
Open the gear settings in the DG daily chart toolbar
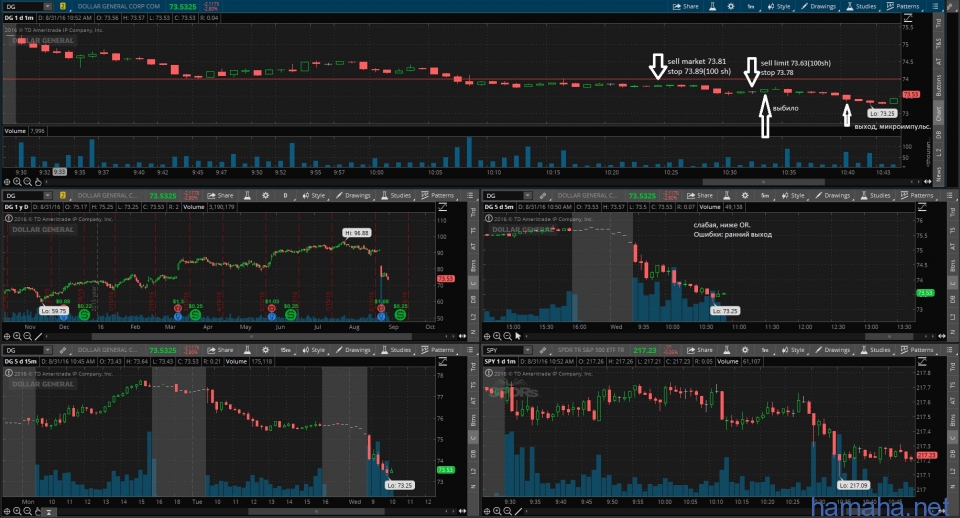click(266, 195)
